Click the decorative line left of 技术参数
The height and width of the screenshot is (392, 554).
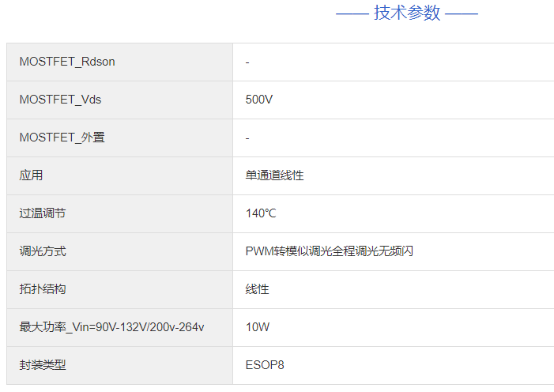[x=352, y=13]
